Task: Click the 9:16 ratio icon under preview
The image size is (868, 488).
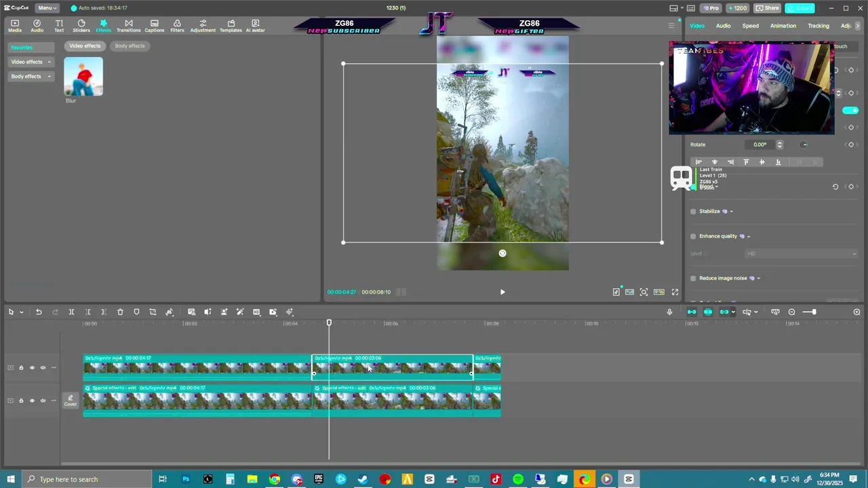Action: [x=658, y=292]
